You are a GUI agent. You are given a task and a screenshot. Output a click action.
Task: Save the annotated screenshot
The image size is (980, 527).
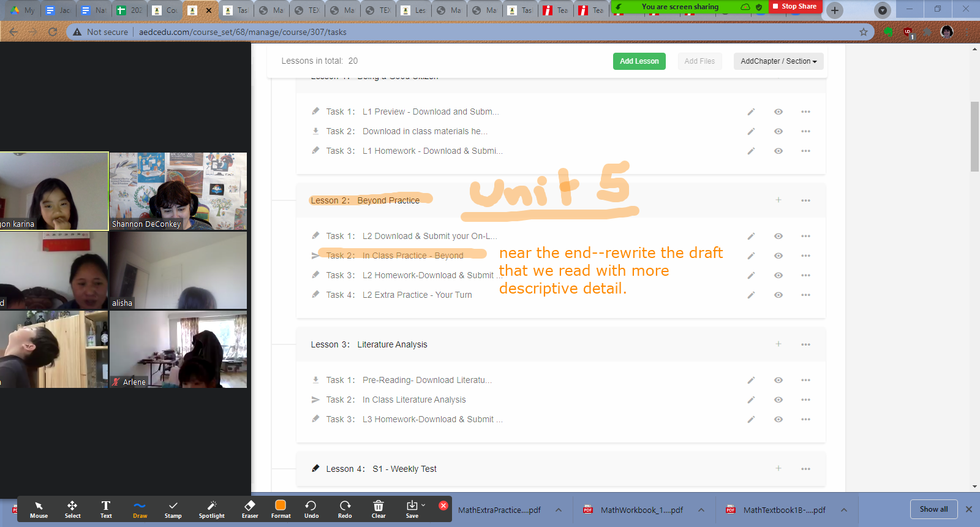pyautogui.click(x=412, y=509)
